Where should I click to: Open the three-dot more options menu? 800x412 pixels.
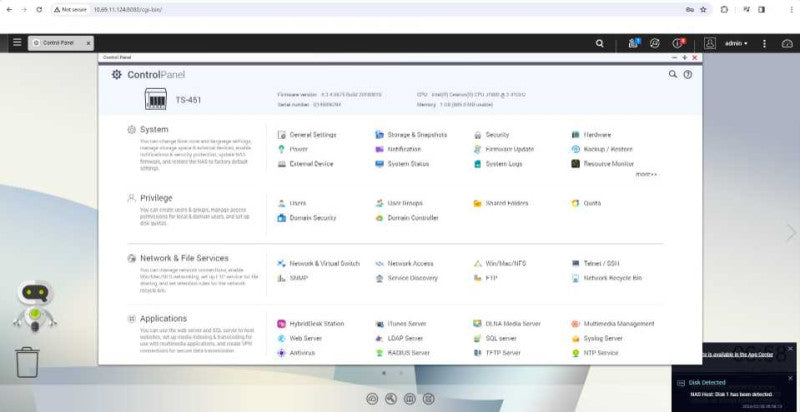pos(764,44)
